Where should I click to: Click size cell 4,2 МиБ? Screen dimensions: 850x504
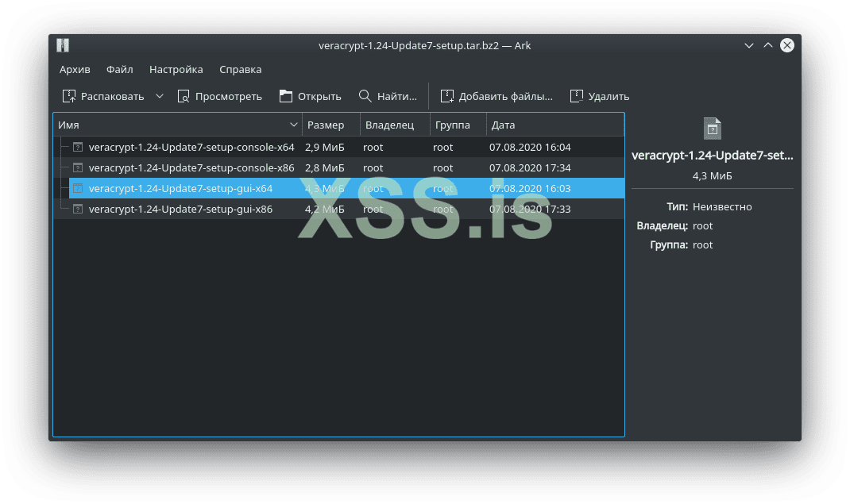click(324, 209)
